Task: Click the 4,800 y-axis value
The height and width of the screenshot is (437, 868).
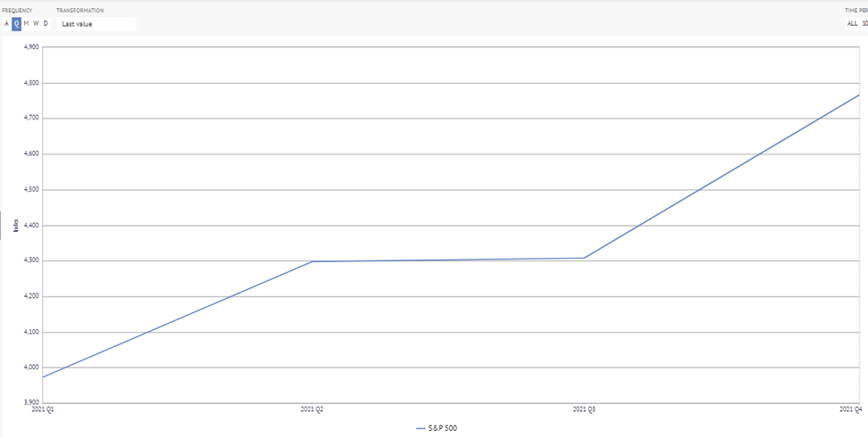Action: point(31,83)
